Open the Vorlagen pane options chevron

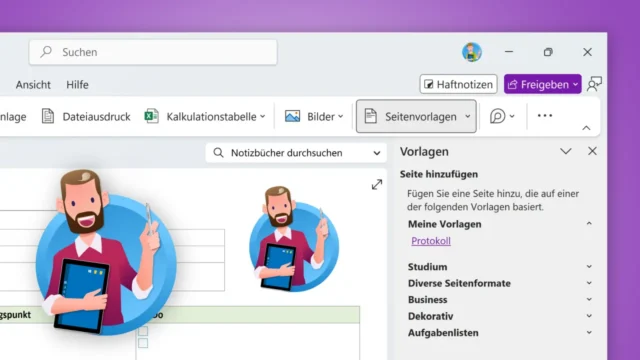point(566,151)
